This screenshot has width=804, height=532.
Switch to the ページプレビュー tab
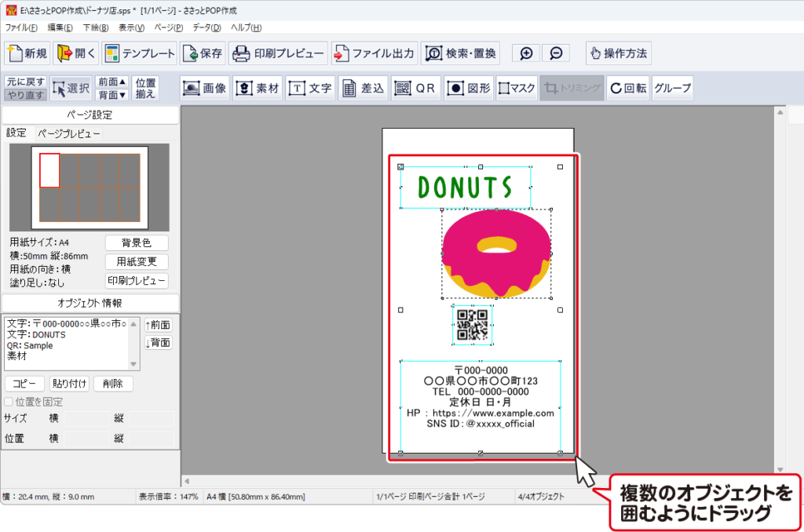pos(69,134)
